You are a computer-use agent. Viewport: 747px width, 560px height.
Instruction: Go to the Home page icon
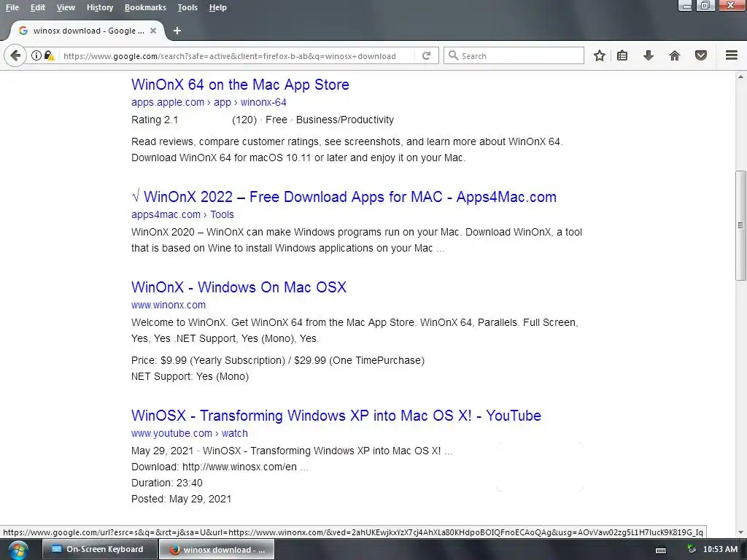point(675,55)
